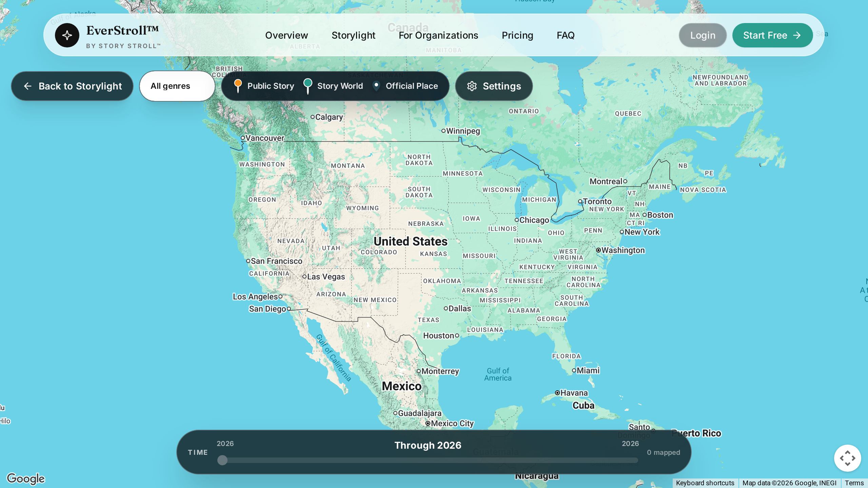Screen dimensions: 868x488
Task: Open the All genres dropdown
Action: [177, 86]
